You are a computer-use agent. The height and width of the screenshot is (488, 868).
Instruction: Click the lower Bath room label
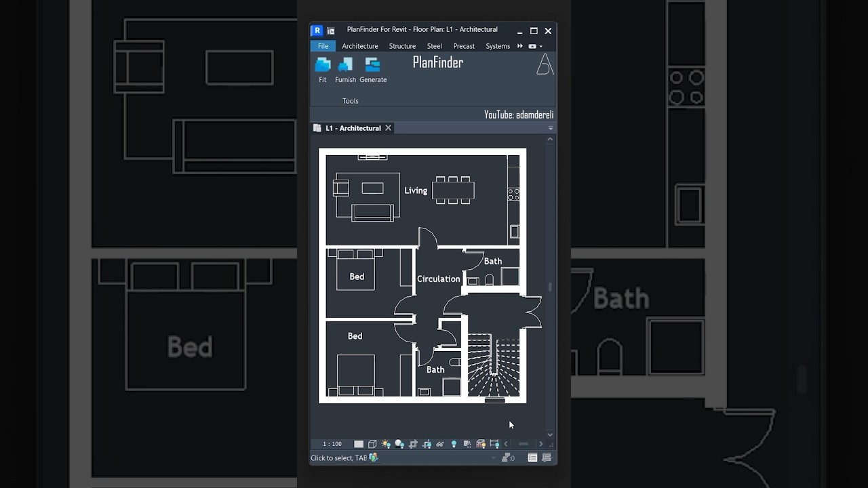tap(435, 369)
